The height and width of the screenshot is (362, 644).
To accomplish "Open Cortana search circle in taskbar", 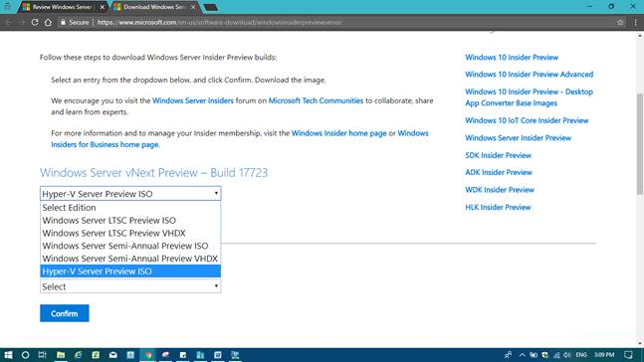I will click(x=25, y=355).
